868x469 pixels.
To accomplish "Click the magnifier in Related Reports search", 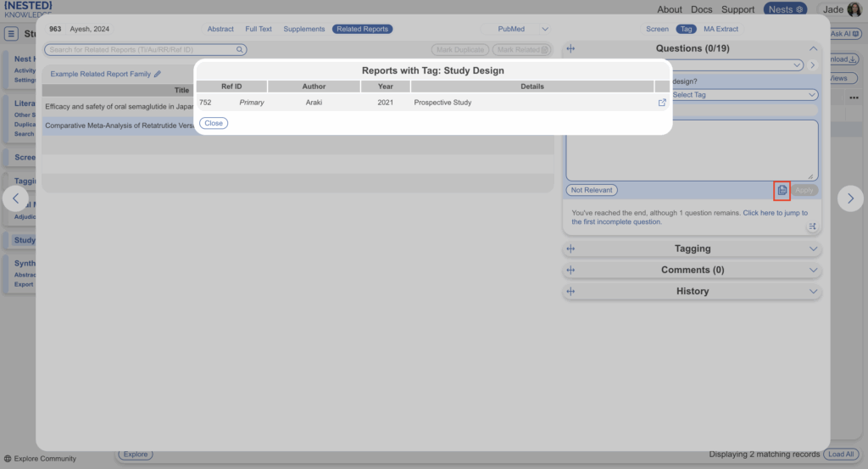I will [240, 50].
